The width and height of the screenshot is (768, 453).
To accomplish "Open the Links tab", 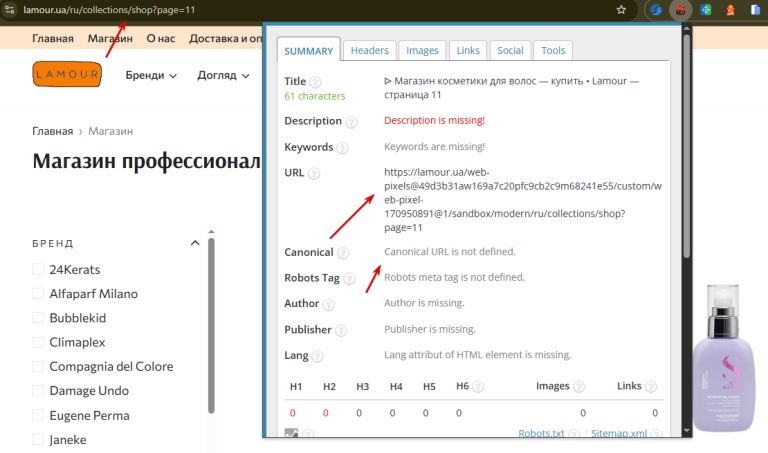I will [468, 50].
